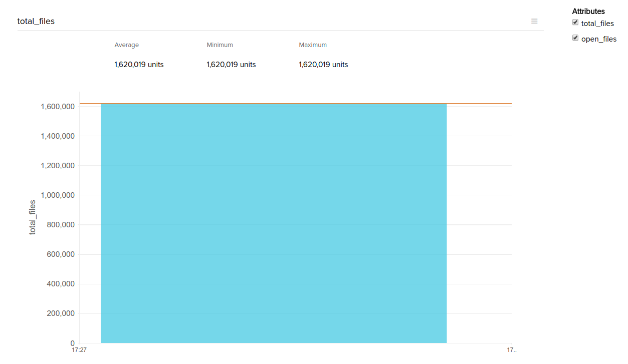Click the vertical total_files y-axis title

(33, 217)
